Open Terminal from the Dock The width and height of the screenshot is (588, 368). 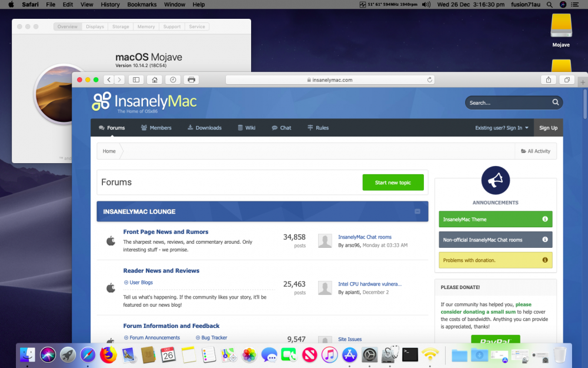(x=410, y=354)
